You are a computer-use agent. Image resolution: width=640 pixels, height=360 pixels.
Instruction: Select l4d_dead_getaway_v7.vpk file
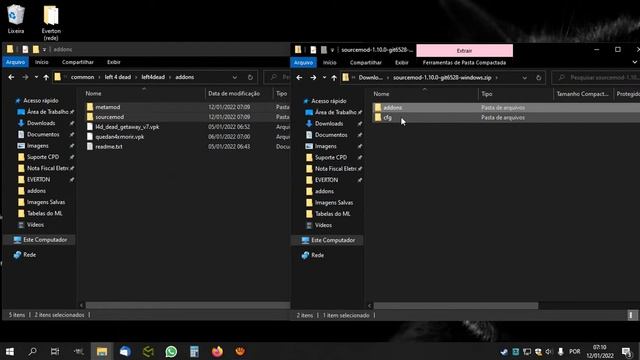[x=127, y=127]
